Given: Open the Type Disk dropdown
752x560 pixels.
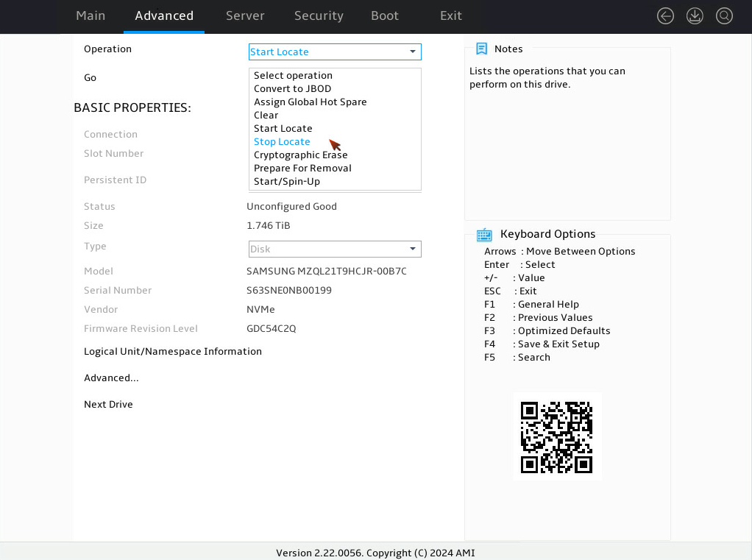Looking at the screenshot, I should (335, 249).
